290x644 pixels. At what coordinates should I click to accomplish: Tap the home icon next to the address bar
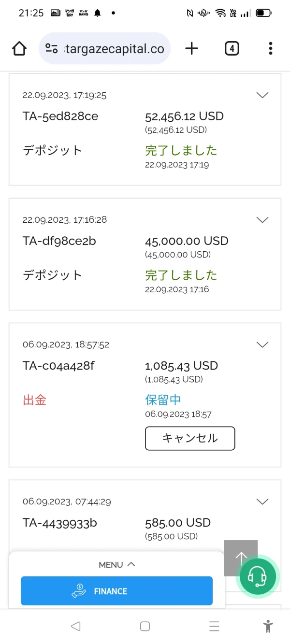point(19,48)
